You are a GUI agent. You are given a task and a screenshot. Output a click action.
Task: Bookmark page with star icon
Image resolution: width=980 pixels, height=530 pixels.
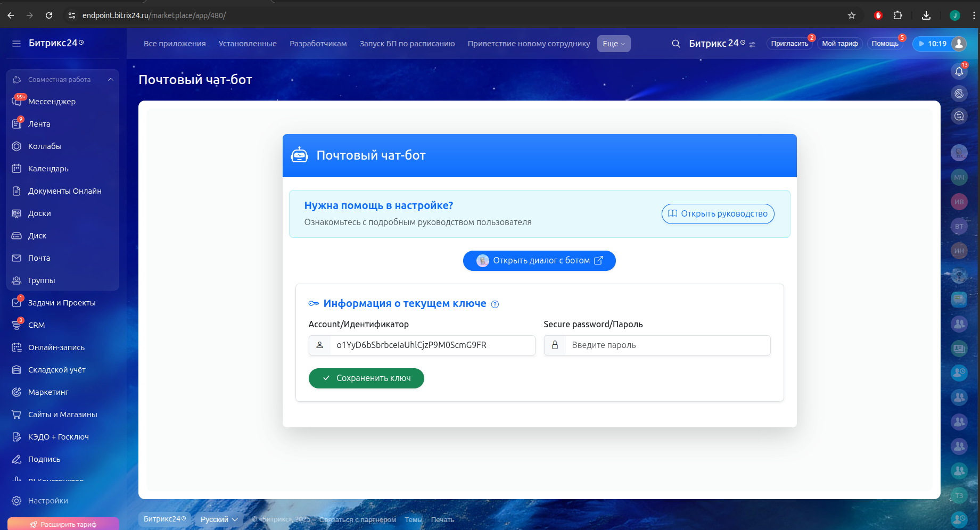tap(852, 15)
